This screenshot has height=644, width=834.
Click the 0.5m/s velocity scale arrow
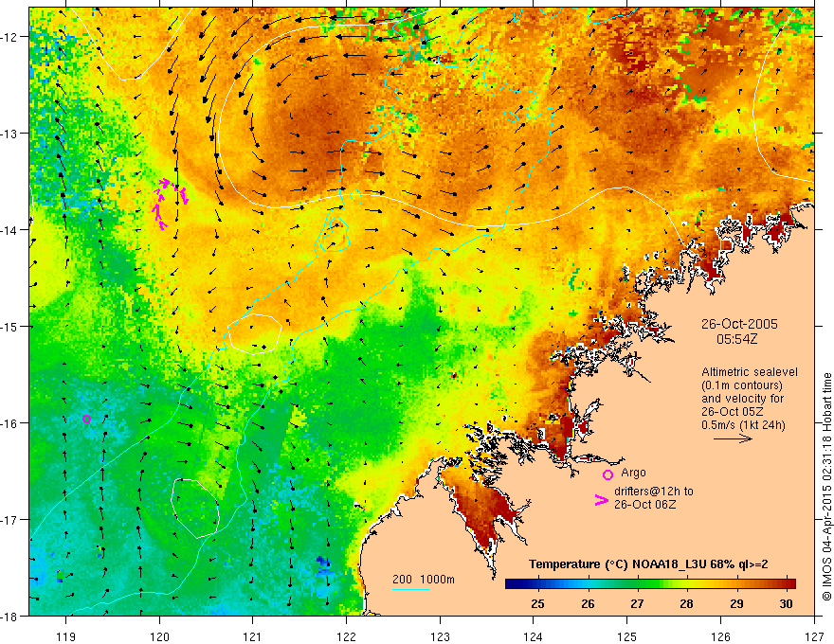click(x=733, y=438)
